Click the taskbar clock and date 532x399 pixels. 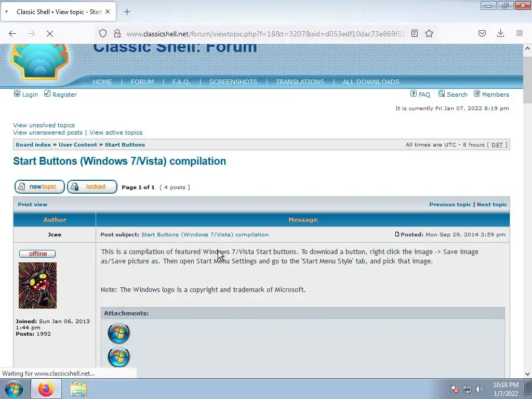tap(506, 389)
